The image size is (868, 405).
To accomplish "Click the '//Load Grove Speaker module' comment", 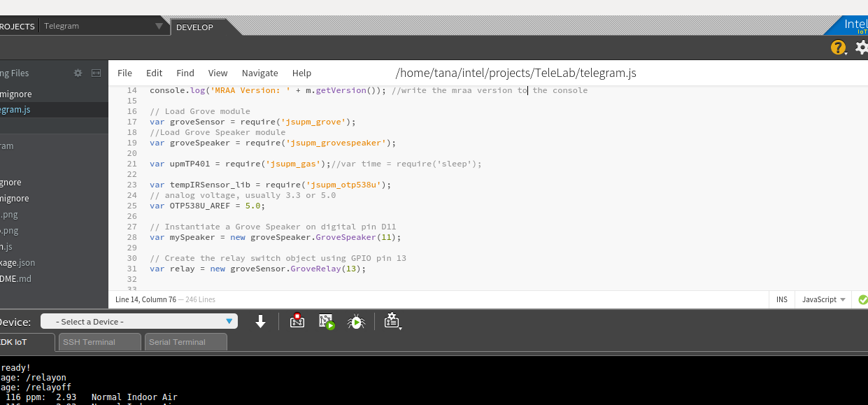I will coord(218,132).
